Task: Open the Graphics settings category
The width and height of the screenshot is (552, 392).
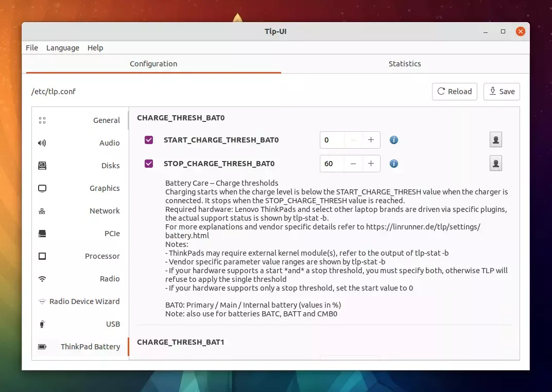Action: [105, 188]
